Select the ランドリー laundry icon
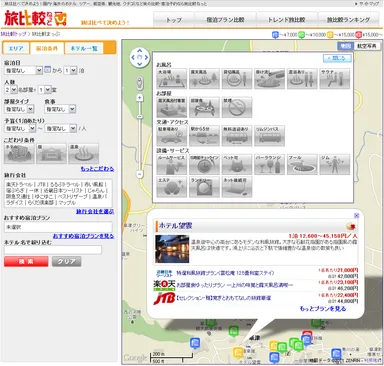This screenshot has height=366, width=384. (x=204, y=187)
